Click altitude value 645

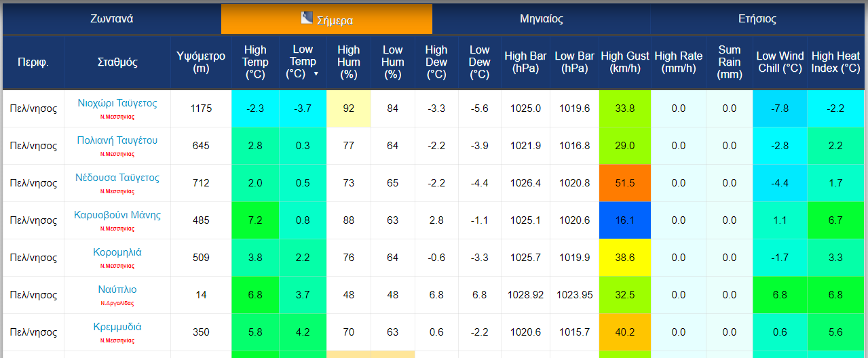tap(202, 146)
